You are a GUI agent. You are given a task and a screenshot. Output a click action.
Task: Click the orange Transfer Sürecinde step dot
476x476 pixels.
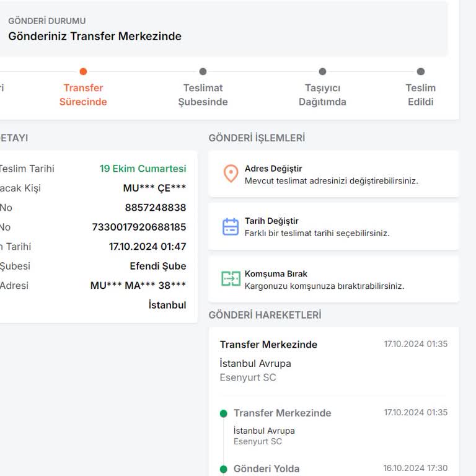[x=83, y=72]
